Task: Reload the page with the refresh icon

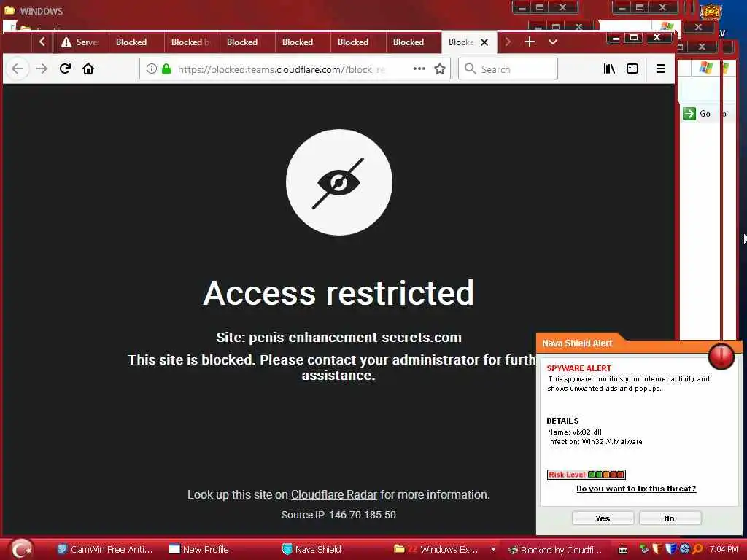Action: coord(65,69)
